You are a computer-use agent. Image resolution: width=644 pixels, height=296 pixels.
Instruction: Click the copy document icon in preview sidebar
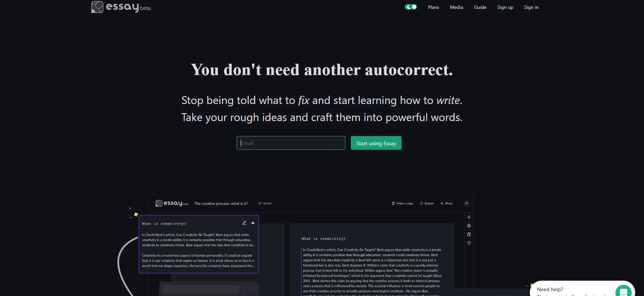(x=469, y=235)
